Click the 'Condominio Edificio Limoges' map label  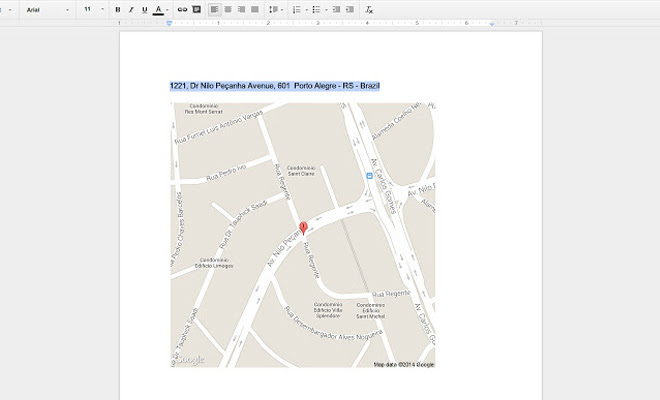point(214,263)
